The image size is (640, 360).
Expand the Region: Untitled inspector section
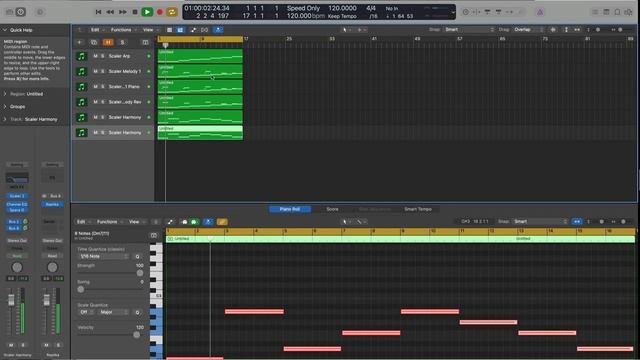pyautogui.click(x=5, y=94)
